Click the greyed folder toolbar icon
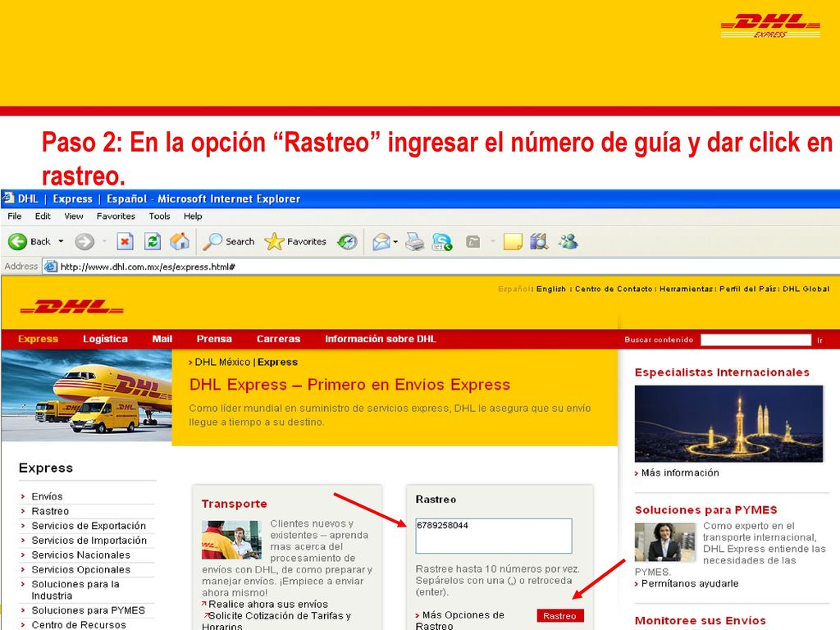The image size is (840, 630). (x=473, y=242)
